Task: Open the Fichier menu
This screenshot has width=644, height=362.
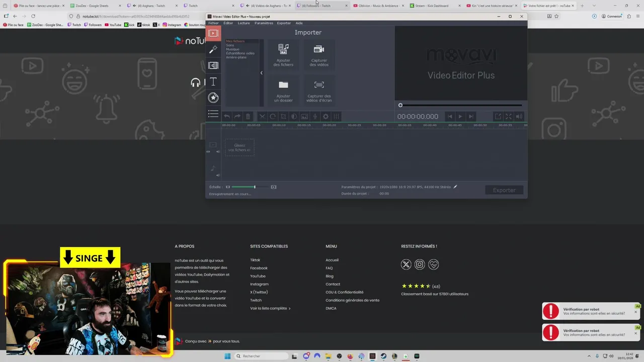Action: click(x=213, y=23)
